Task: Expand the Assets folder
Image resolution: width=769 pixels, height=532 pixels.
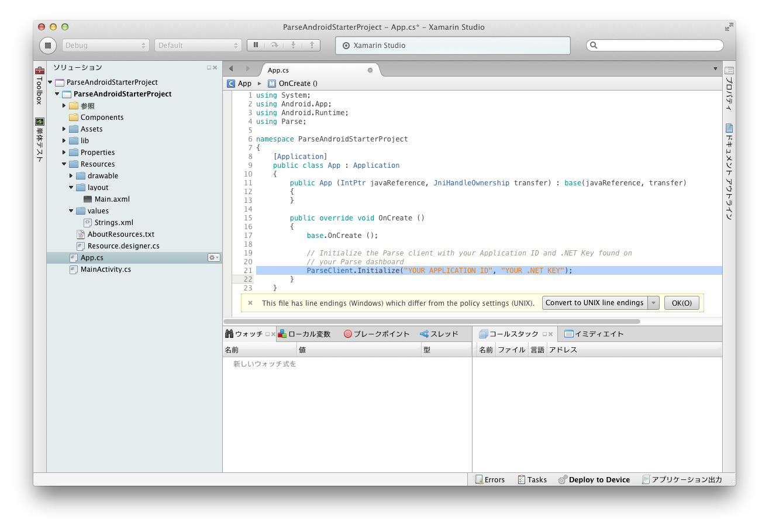Action: pos(64,129)
